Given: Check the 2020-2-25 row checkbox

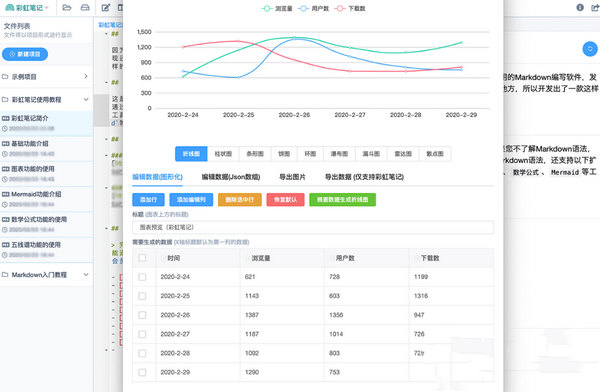Looking at the screenshot, I should pos(142,296).
